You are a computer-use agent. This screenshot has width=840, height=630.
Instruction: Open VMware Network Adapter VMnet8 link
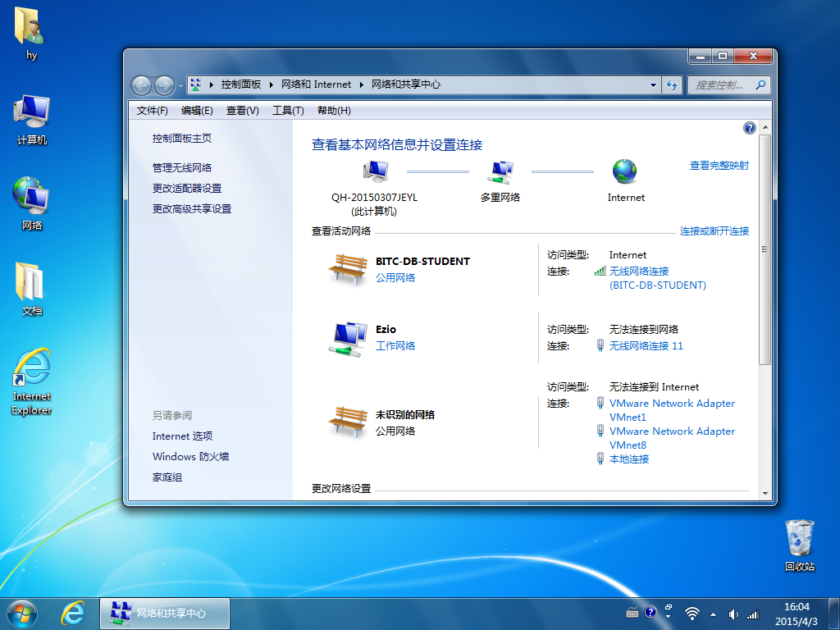[x=672, y=438]
